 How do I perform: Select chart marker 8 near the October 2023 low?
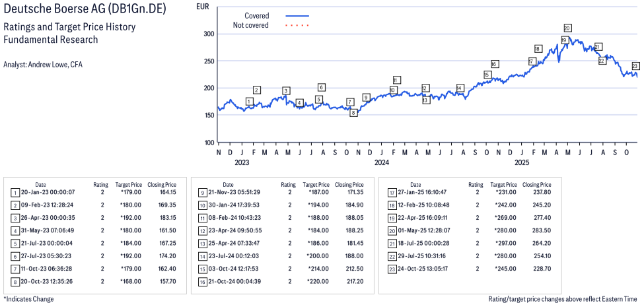(353, 113)
